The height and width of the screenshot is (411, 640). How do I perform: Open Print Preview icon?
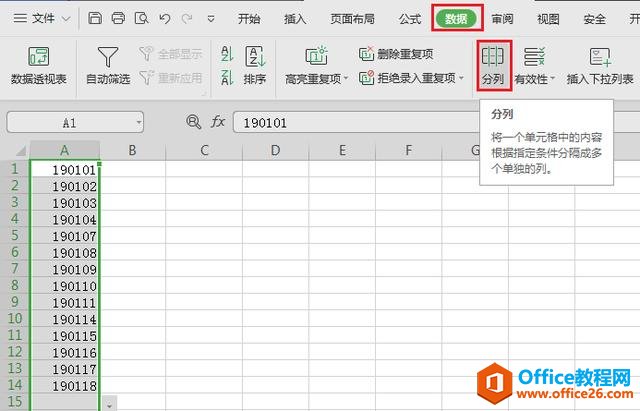pyautogui.click(x=142, y=18)
